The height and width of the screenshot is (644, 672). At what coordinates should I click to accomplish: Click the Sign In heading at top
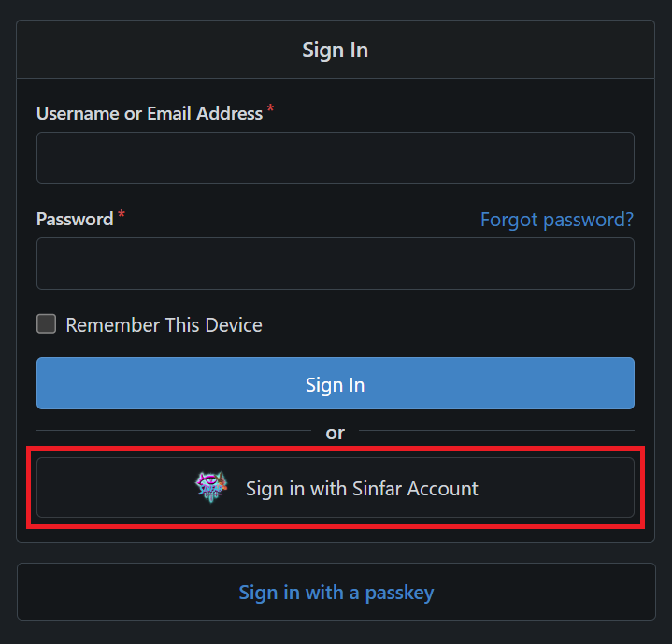pyautogui.click(x=336, y=50)
